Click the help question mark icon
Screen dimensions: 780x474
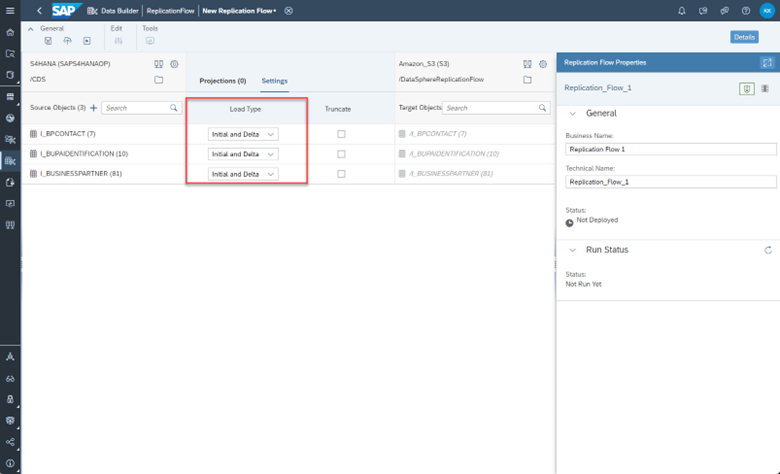click(745, 10)
